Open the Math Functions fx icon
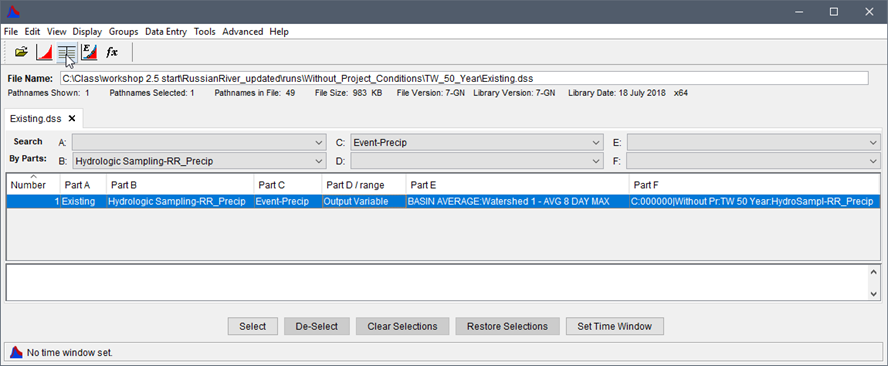888x366 pixels. (112, 52)
